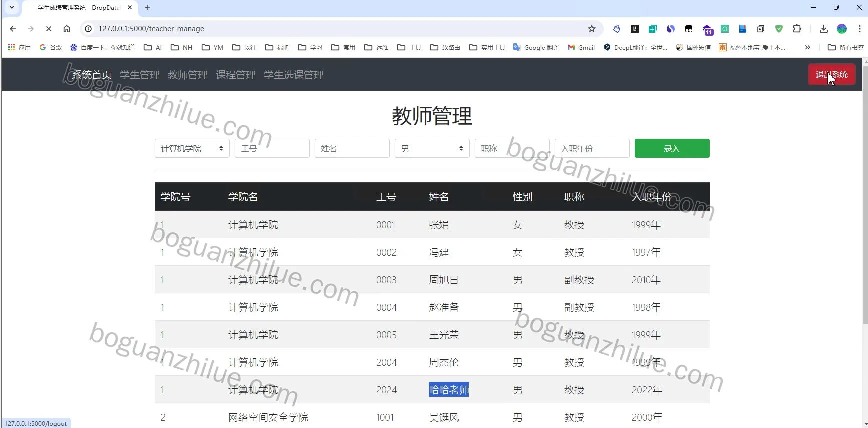The image size is (868, 428).
Task: Open a new browser tab
Action: pyautogui.click(x=148, y=7)
